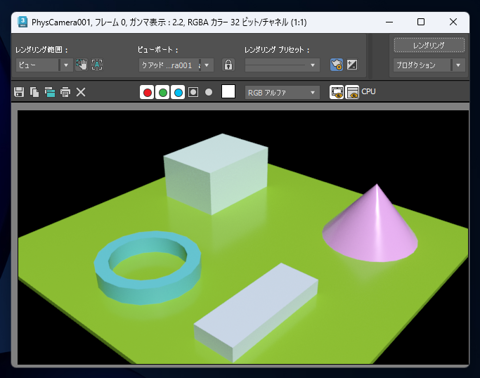Open the レンダリング プリセット dropdown
Viewport: 480px width, 378px height.
[282, 65]
